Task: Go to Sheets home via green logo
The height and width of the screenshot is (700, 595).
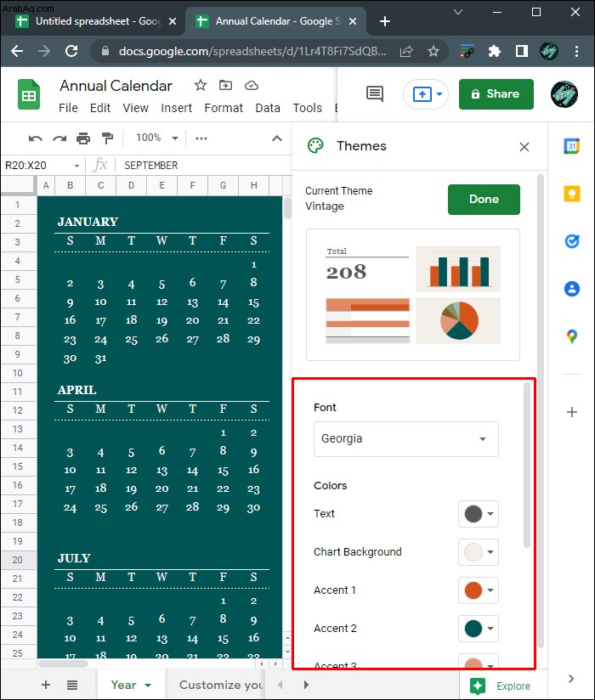Action: point(29,94)
